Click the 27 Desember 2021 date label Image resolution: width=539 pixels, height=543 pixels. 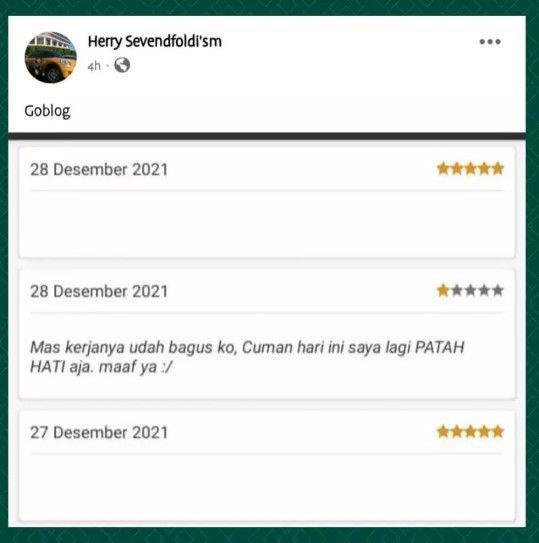(x=99, y=433)
